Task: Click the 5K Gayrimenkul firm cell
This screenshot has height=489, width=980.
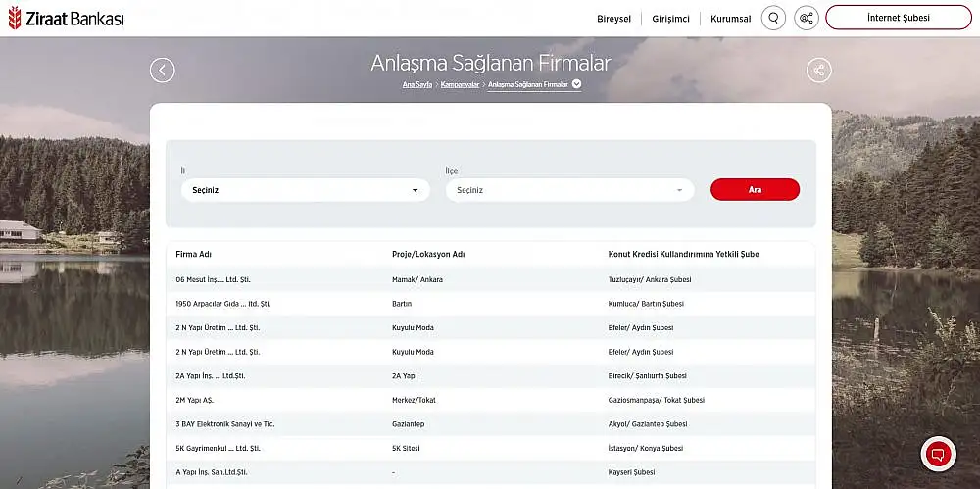Action: 219,449
